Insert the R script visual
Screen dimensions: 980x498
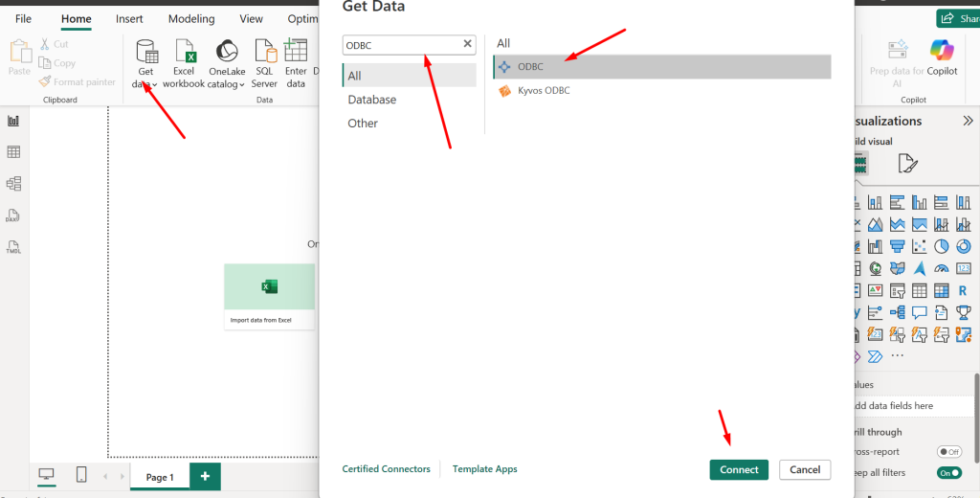tap(963, 290)
